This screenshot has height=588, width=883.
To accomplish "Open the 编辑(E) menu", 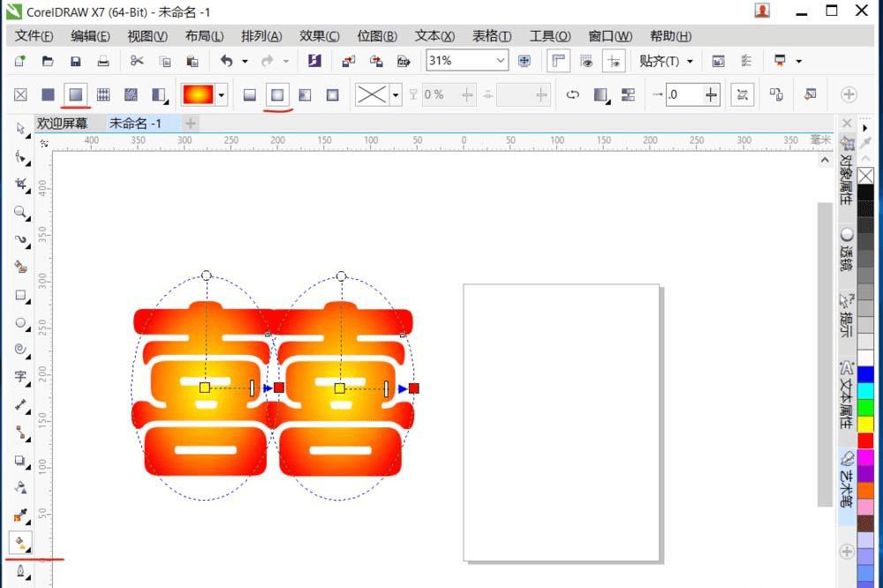I will pyautogui.click(x=90, y=36).
